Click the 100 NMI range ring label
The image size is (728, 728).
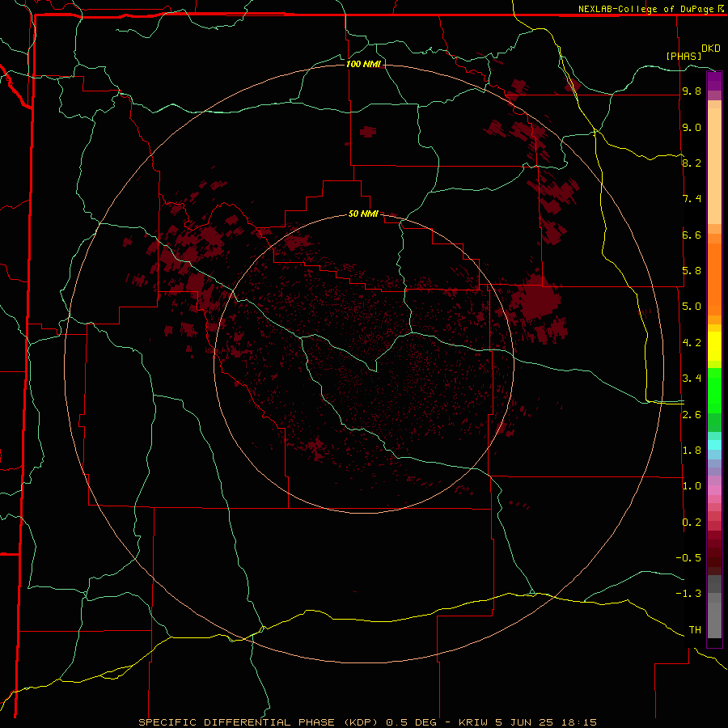click(363, 64)
